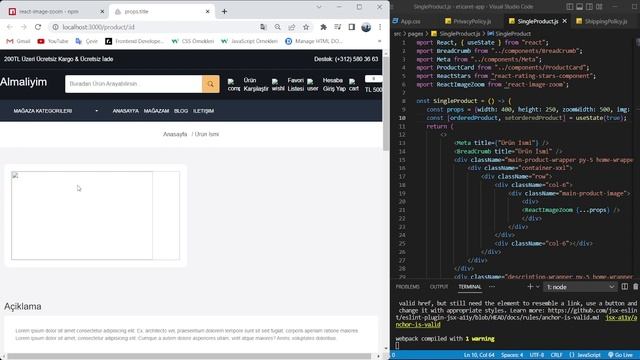Open the media control playlist icon
640x360 pixels.
coord(338,27)
